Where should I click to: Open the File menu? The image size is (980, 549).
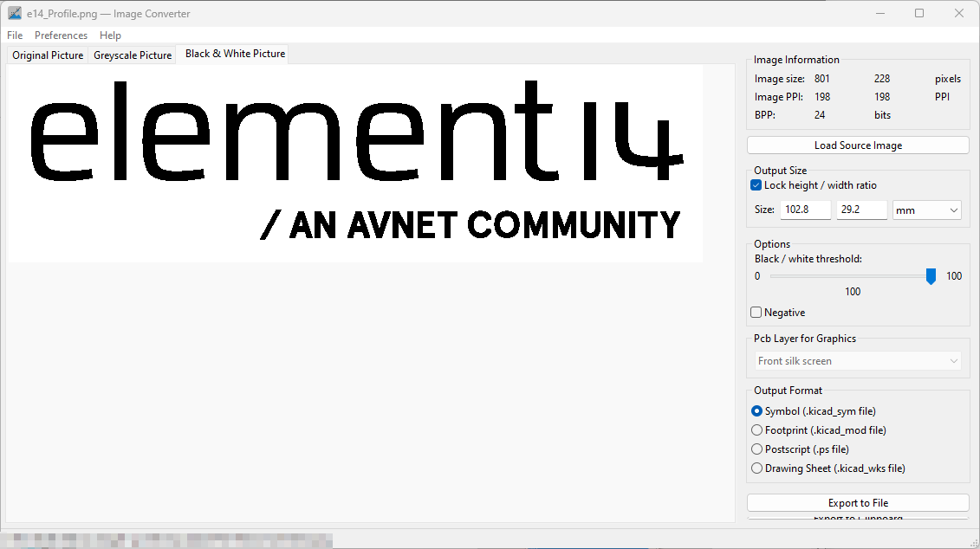coord(15,36)
